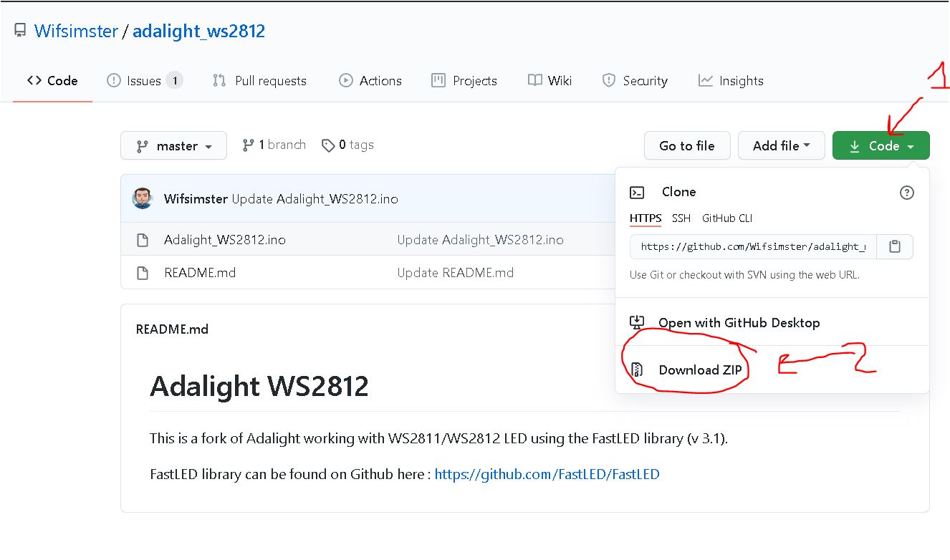Open commit message for Adalight_WS2812.ino row
950x560 pixels.
pos(480,240)
